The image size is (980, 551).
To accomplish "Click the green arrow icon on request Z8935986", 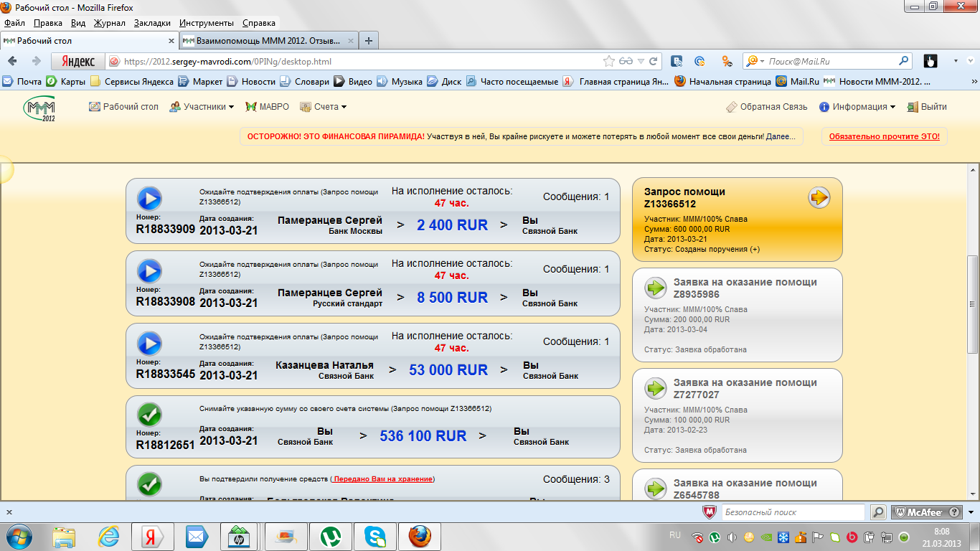I will pyautogui.click(x=656, y=288).
